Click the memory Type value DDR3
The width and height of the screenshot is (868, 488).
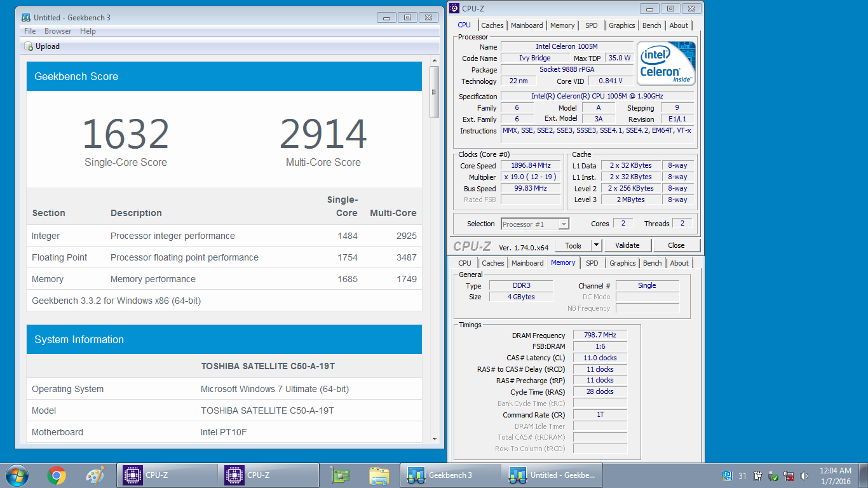520,285
